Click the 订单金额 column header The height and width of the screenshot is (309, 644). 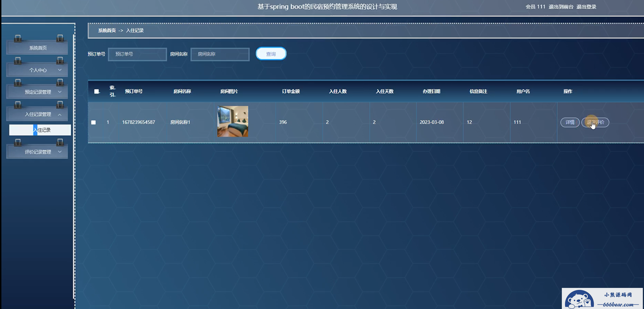(291, 91)
